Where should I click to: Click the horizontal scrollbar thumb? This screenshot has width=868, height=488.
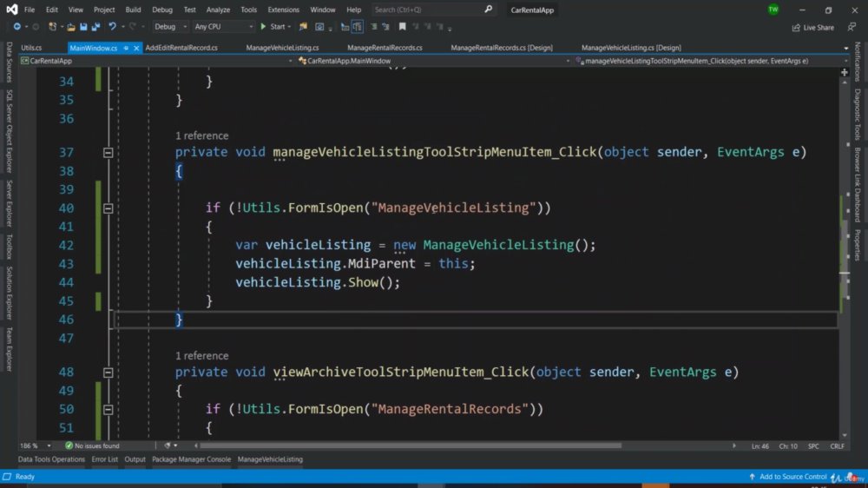coord(411,445)
